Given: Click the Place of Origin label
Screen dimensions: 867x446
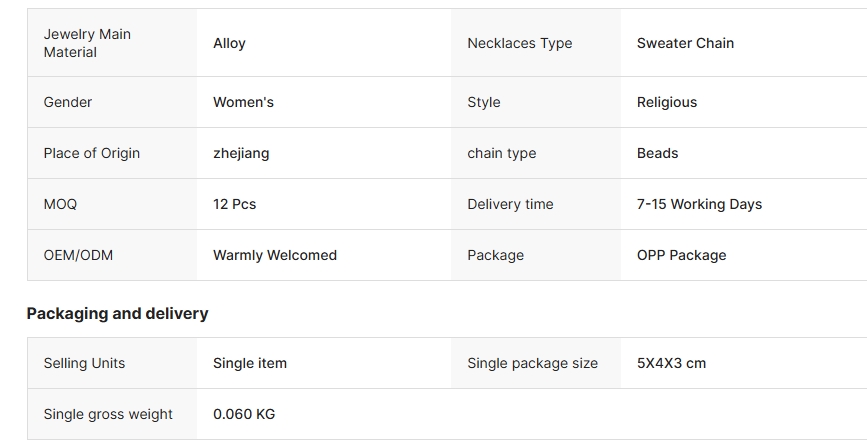Looking at the screenshot, I should pos(92,153).
